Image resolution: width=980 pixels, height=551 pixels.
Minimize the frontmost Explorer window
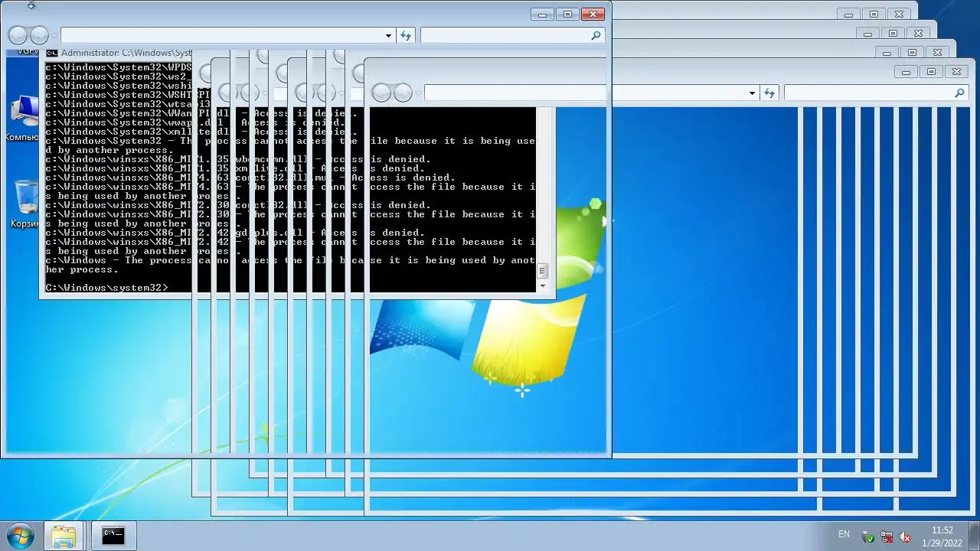[543, 14]
